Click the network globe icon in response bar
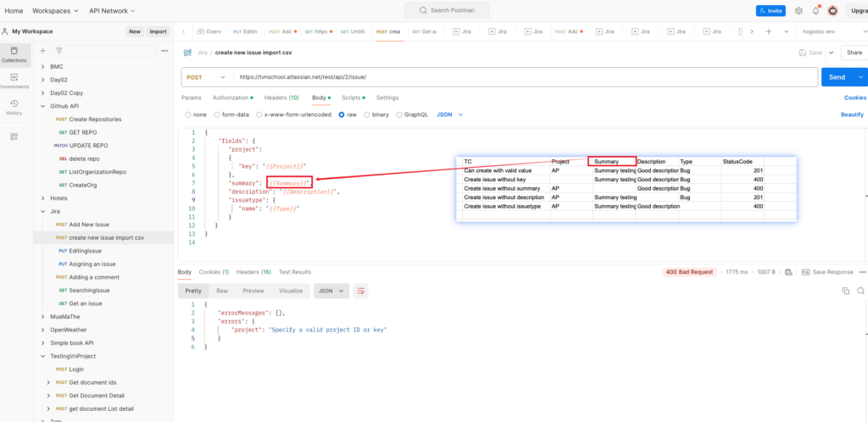Screen dimensions: 868x422 (x=788, y=272)
